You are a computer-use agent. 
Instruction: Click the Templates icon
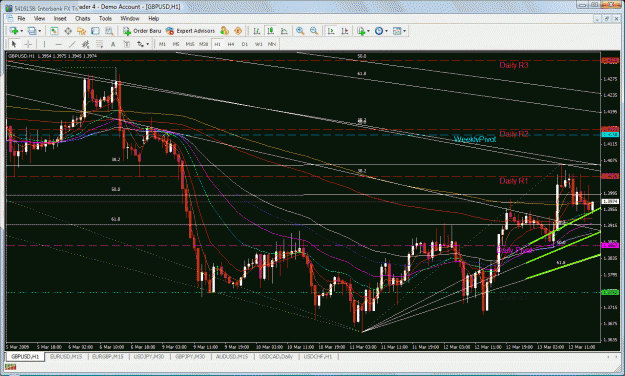point(397,31)
